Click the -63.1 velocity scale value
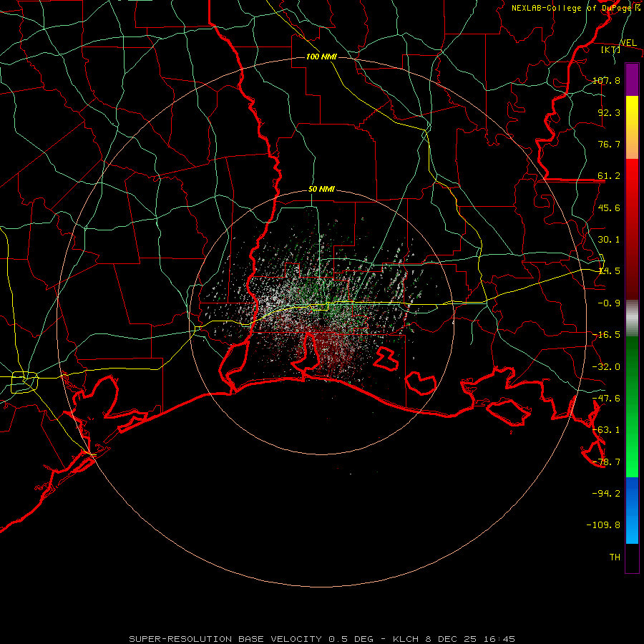Viewport: 644px width, 644px height. point(606,430)
